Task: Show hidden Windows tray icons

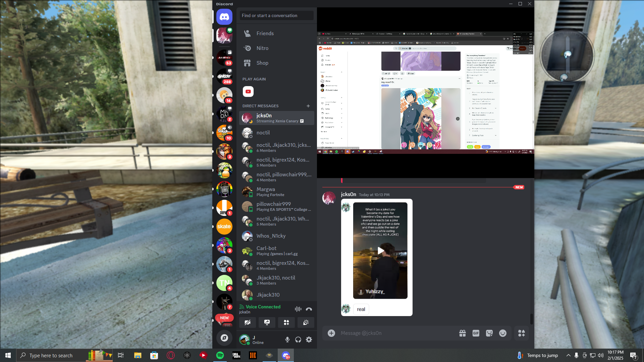Action: click(568, 355)
